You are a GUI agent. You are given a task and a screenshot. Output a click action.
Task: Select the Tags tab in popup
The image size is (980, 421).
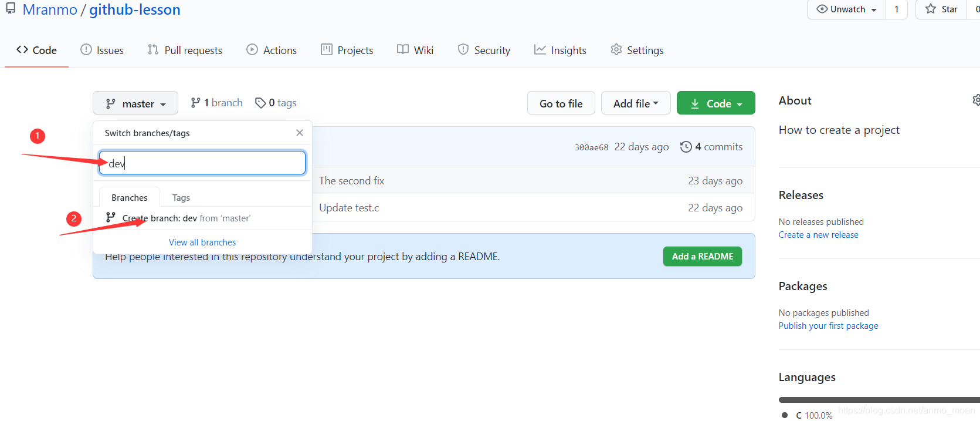pyautogui.click(x=181, y=197)
